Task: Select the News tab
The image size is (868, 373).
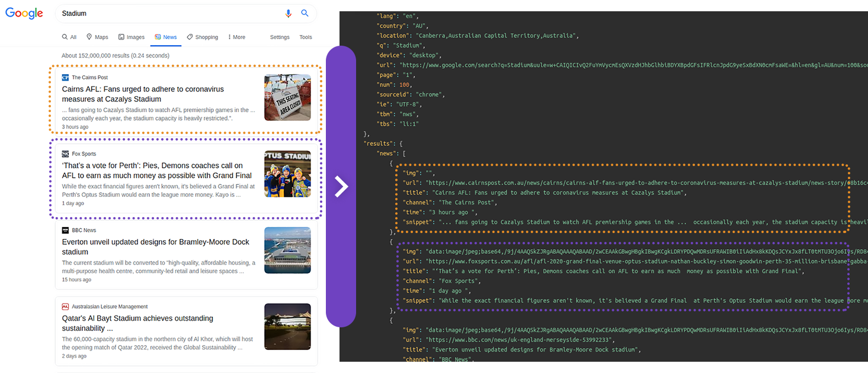Action: pos(166,37)
